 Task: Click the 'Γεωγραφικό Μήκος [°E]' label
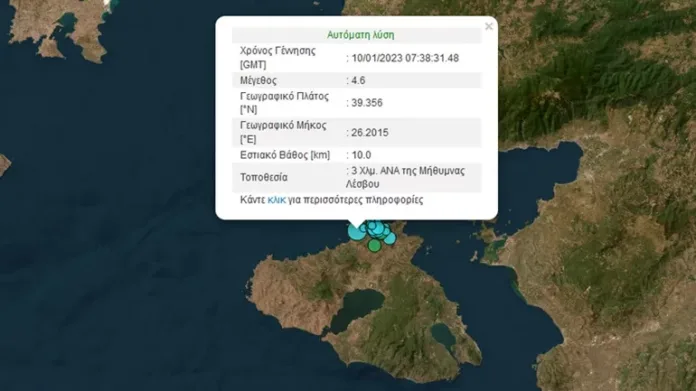283,132
